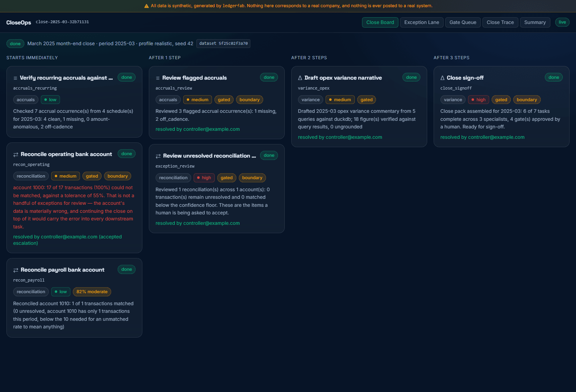Click the gated tag on Draft opex variance narrative
576x392 pixels.
366,100
